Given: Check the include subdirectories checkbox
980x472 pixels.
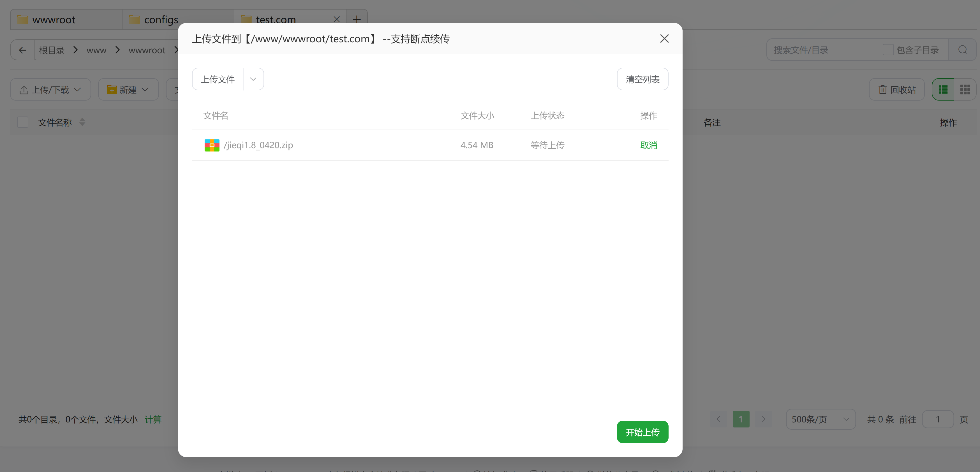Looking at the screenshot, I should click(x=887, y=50).
